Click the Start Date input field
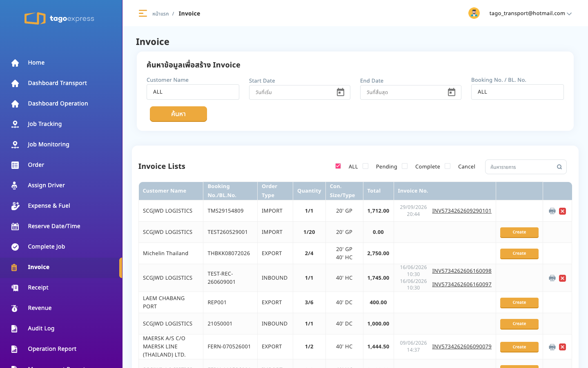 click(x=300, y=92)
